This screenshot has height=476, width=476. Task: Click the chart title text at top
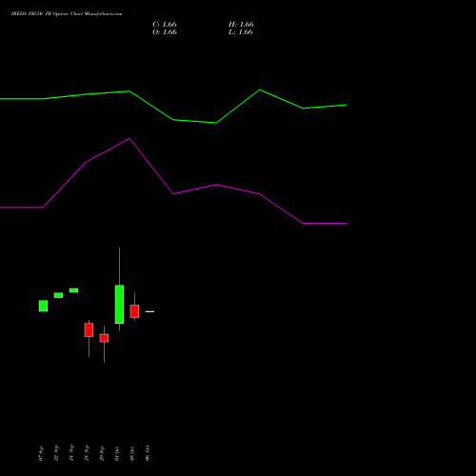tap(67, 14)
